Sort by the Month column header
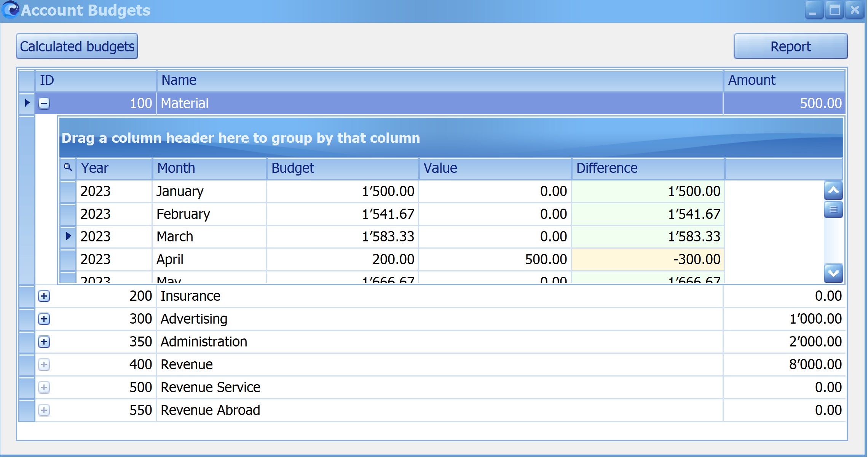Screen dimensions: 868x458 (209, 168)
